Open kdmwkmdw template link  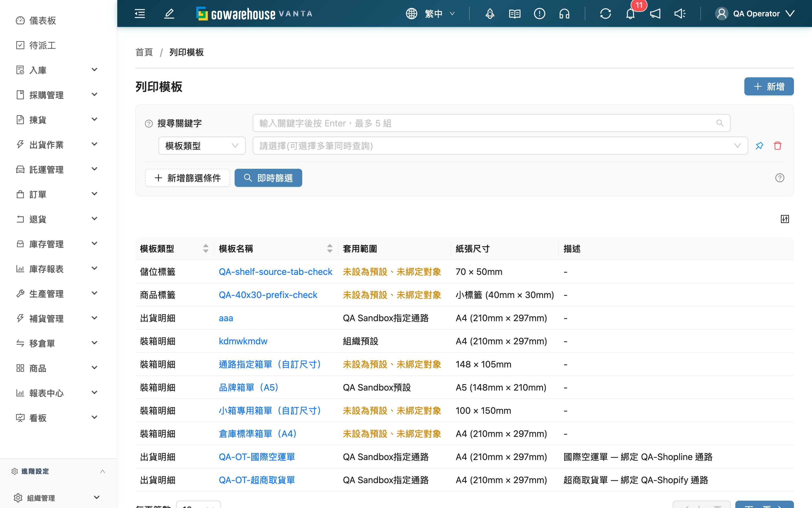(243, 341)
